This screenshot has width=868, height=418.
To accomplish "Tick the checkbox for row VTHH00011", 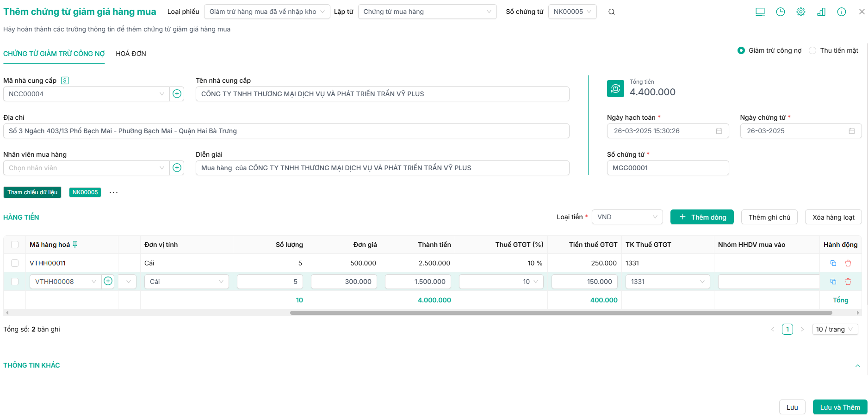I will point(15,263).
